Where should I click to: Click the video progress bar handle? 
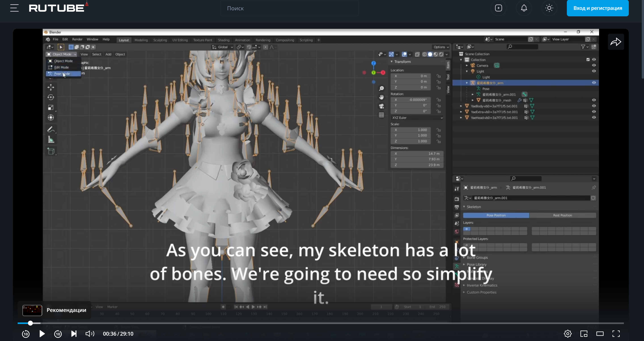30,323
